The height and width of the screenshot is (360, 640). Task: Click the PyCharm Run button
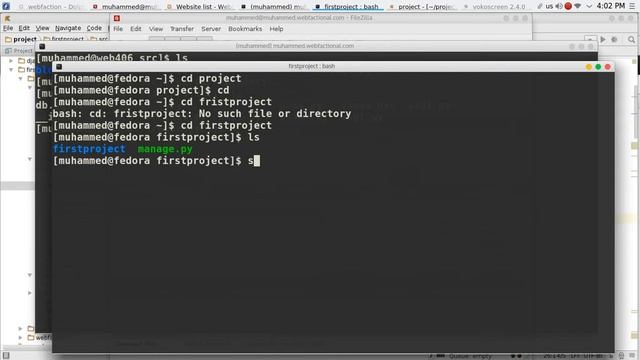(x=603, y=40)
